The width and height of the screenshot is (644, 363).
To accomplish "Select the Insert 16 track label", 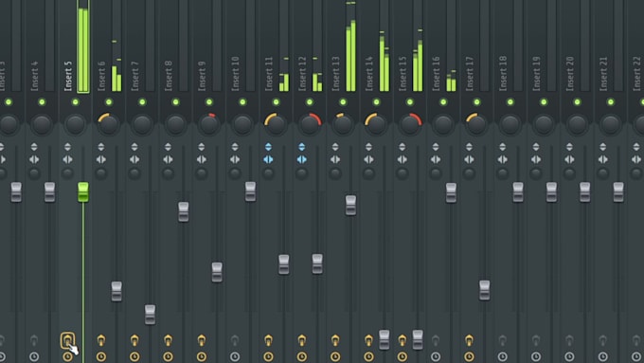I will click(436, 74).
